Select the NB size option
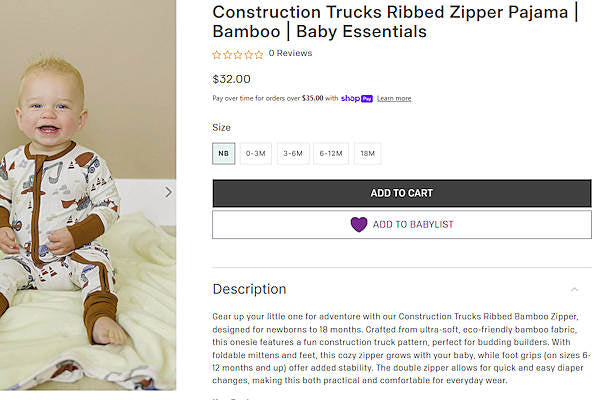This screenshot has width=600, height=400. [x=224, y=154]
